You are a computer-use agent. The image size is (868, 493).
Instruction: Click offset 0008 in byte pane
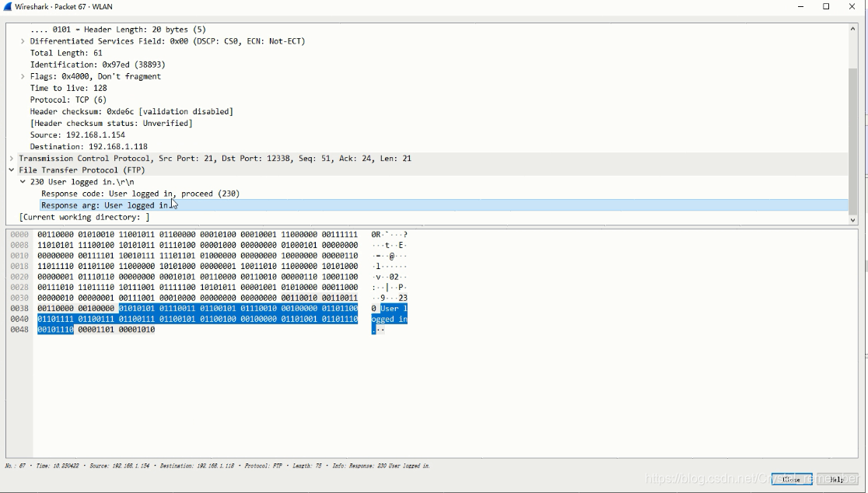(x=19, y=245)
